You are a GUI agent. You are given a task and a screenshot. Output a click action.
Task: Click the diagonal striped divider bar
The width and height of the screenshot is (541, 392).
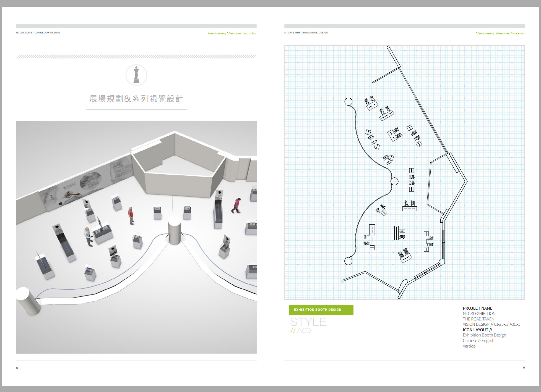point(136,57)
